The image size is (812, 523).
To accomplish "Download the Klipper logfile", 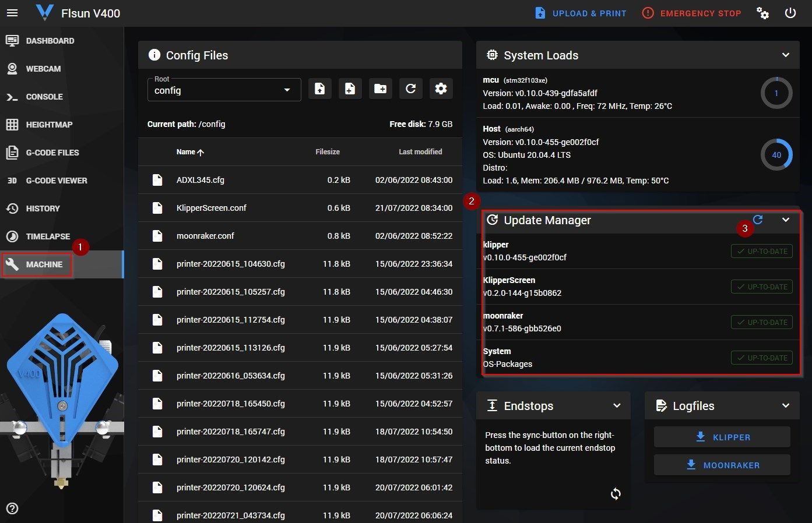I will click(x=722, y=437).
